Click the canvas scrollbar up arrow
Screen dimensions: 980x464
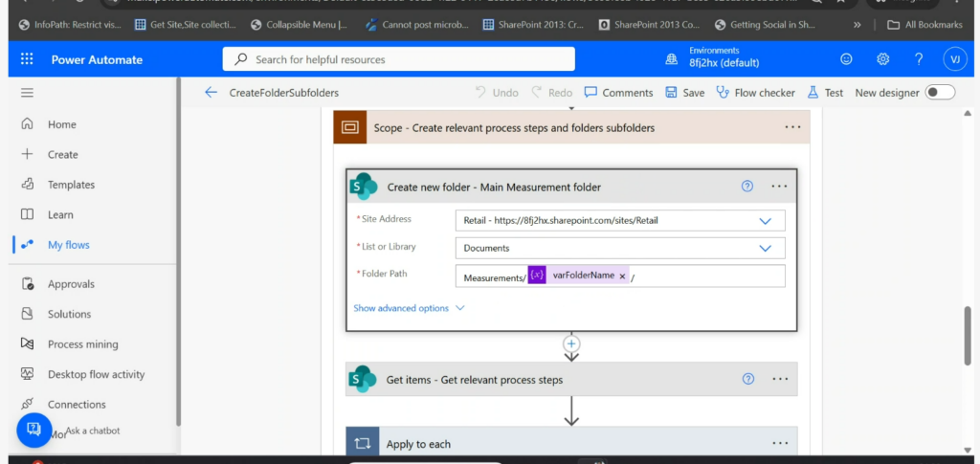[968, 113]
